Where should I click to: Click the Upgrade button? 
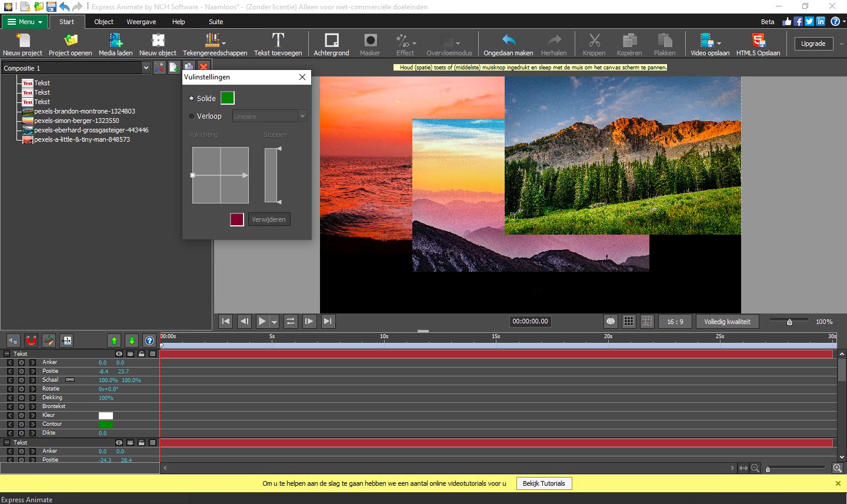(x=813, y=44)
